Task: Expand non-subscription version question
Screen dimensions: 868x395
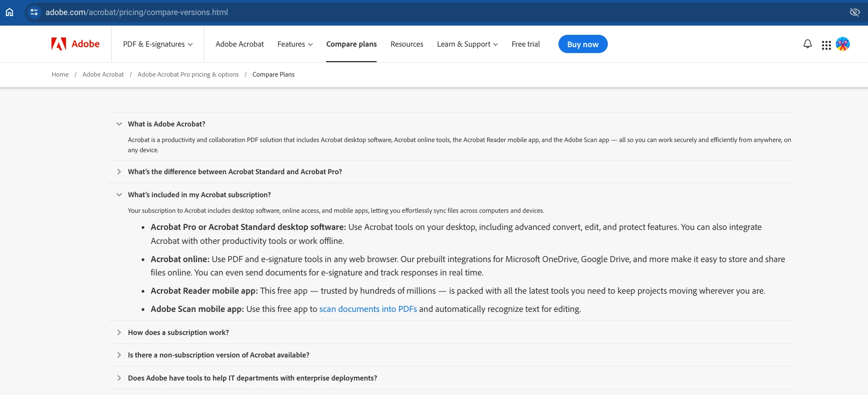Action: pos(451,355)
